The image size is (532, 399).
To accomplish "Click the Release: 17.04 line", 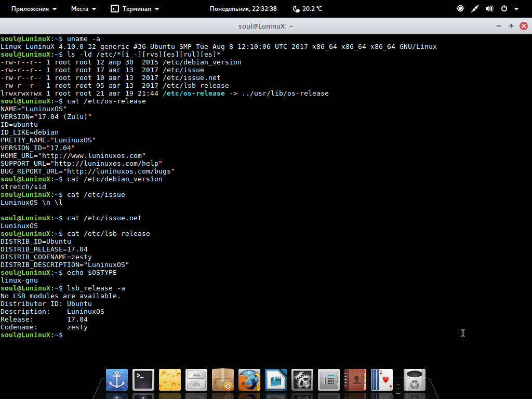I will pyautogui.click(x=44, y=320).
